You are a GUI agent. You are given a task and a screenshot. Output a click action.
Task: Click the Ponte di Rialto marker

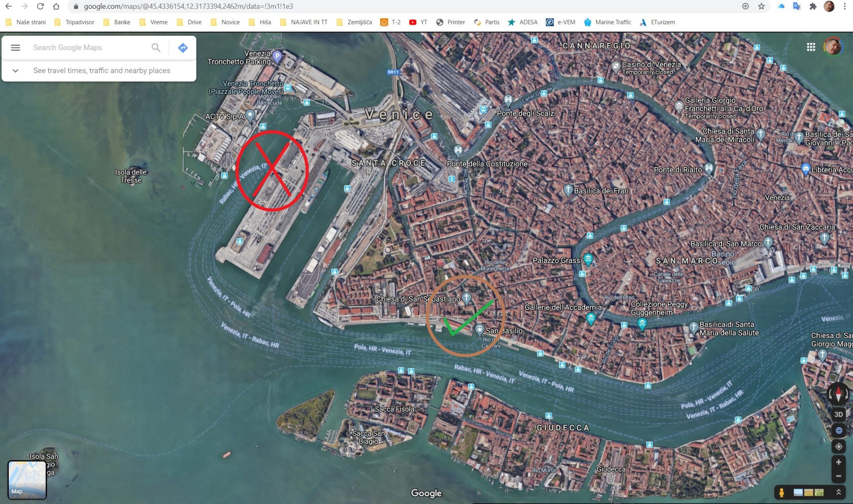click(708, 168)
